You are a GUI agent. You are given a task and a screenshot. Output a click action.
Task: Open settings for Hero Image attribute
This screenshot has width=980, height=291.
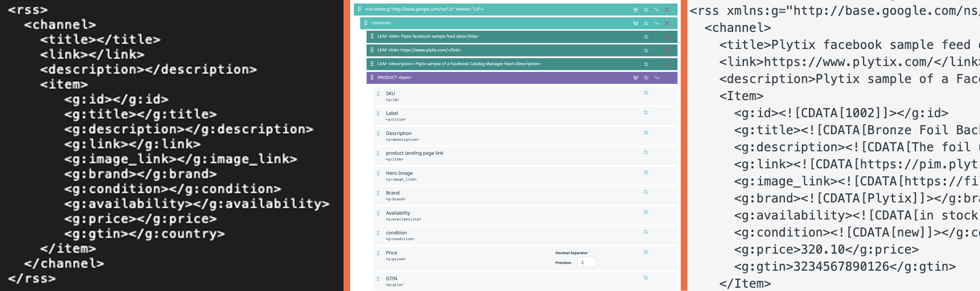pos(646,172)
